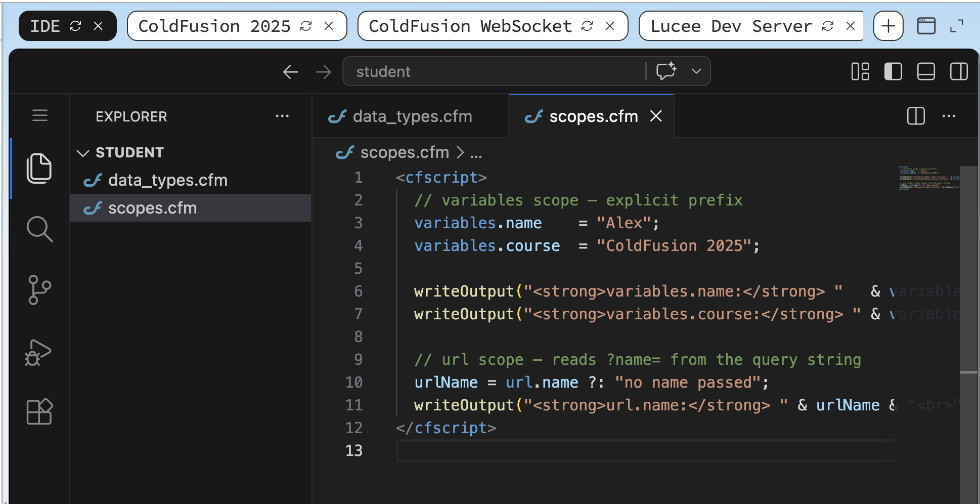The image size is (980, 504).
Task: Refresh the ColdFusion WebSocket tab
Action: coord(587,26)
